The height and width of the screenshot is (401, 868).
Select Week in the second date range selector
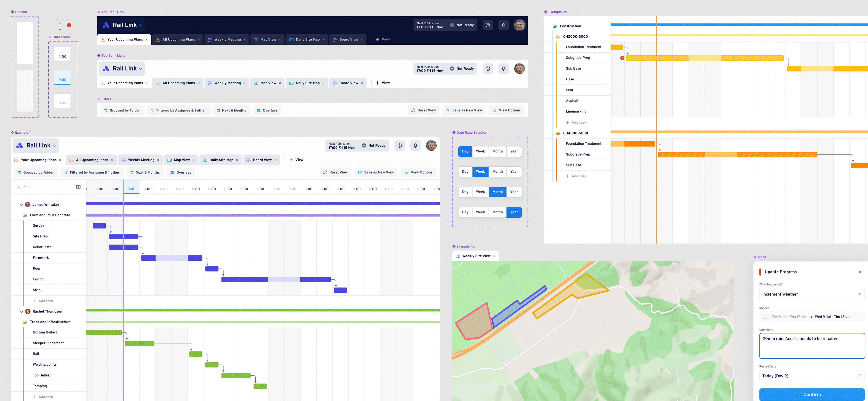tap(480, 172)
